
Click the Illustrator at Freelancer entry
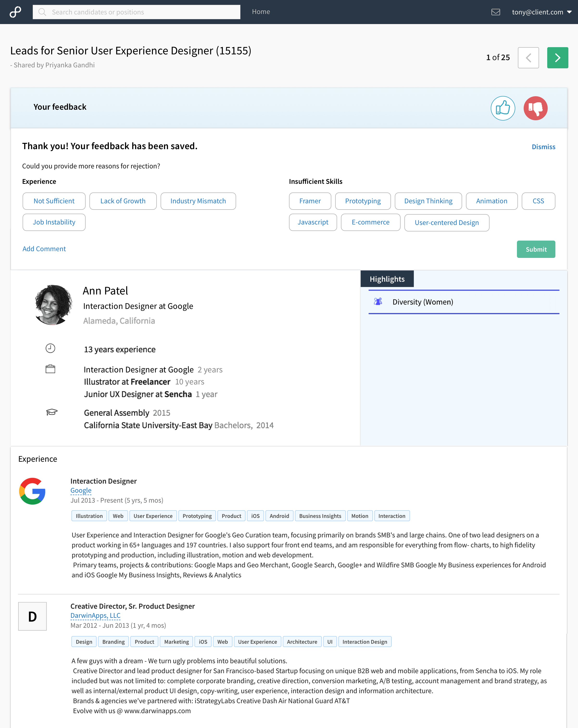pyautogui.click(x=144, y=382)
